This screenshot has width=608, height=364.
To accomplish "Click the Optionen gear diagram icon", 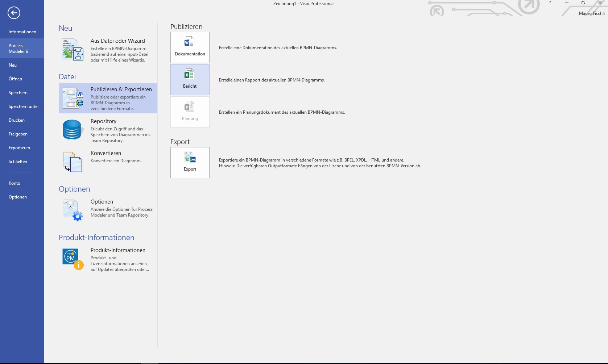I will (x=73, y=210).
